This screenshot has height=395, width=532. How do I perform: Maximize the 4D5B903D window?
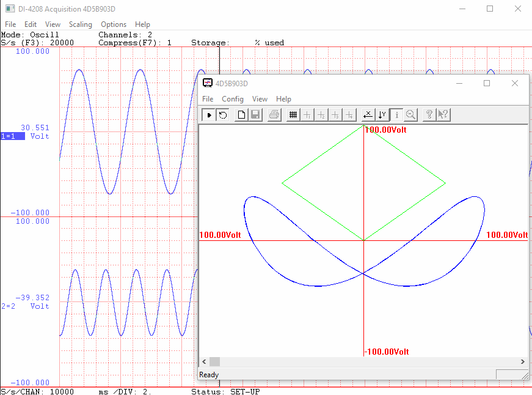(487, 83)
